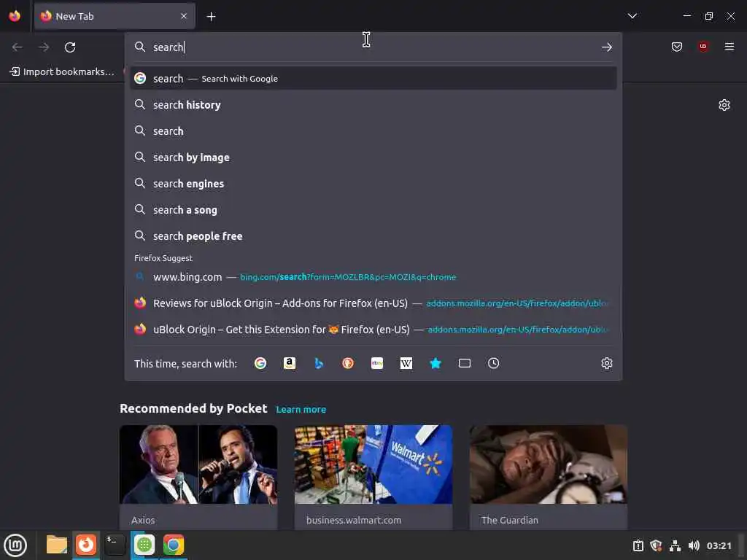This screenshot has height=560, width=747.
Task: Open the Firefox hamburger application menu
Action: pos(729,47)
